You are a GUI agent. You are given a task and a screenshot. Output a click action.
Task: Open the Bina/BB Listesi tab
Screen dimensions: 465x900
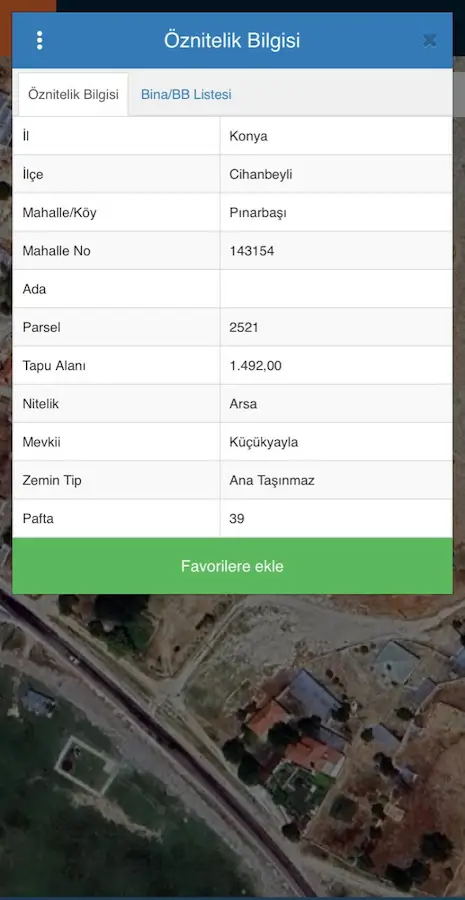tap(187, 95)
